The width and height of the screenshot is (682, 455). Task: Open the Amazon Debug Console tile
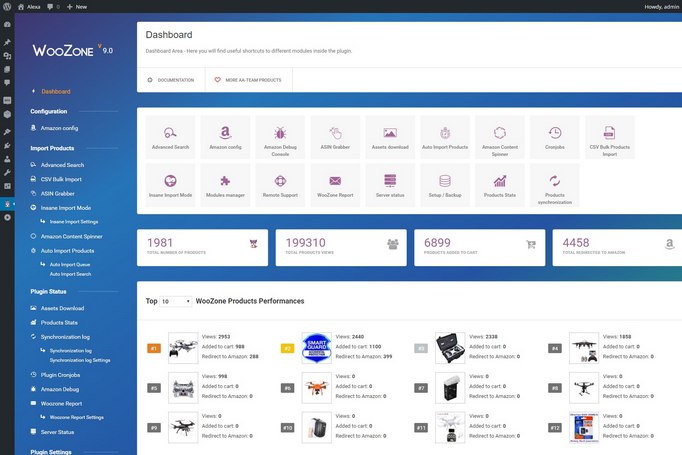click(280, 137)
